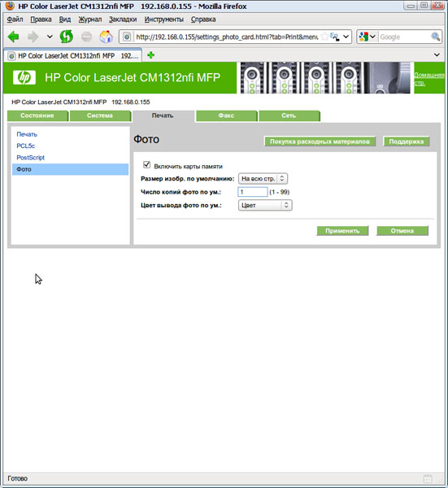
Task: Open the Журнал menu
Action: 90,20
